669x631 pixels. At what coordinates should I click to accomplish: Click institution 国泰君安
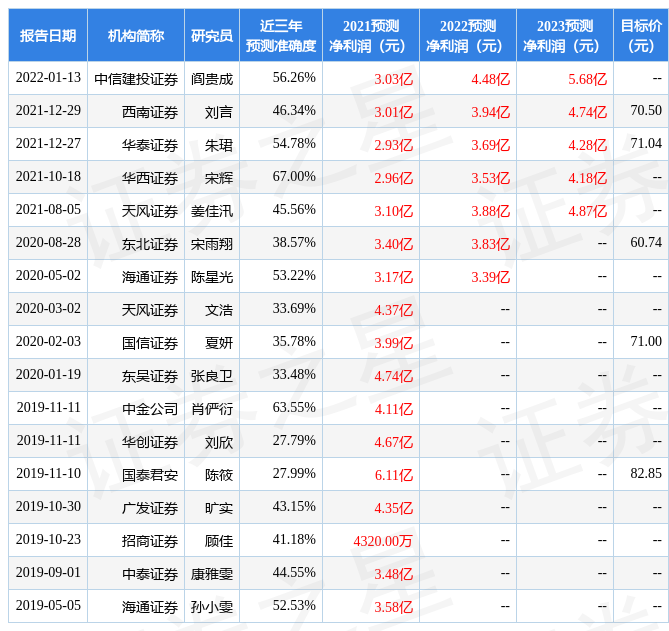pyautogui.click(x=150, y=475)
